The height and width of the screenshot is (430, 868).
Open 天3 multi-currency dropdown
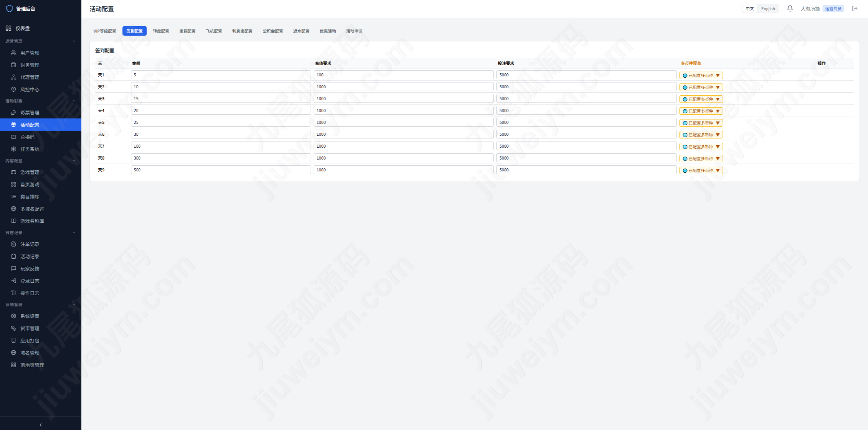click(701, 99)
